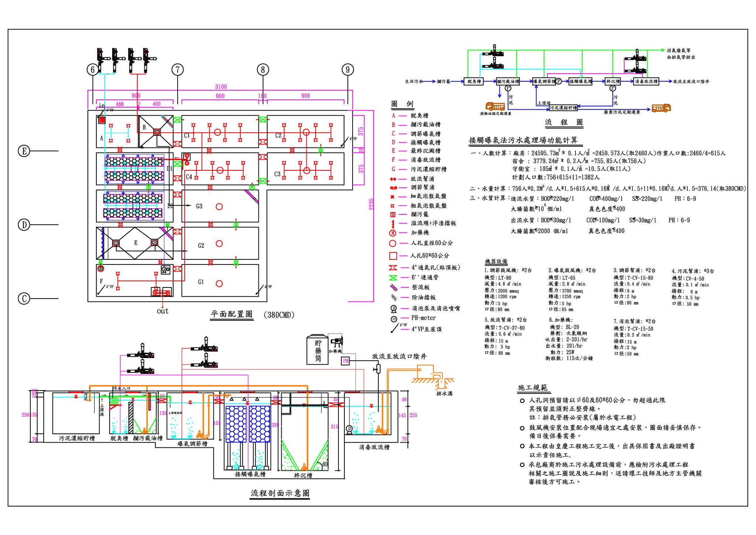Screen dimensions: 756x535
Task: Click the 施工規範 heading
Action: (x=533, y=388)
